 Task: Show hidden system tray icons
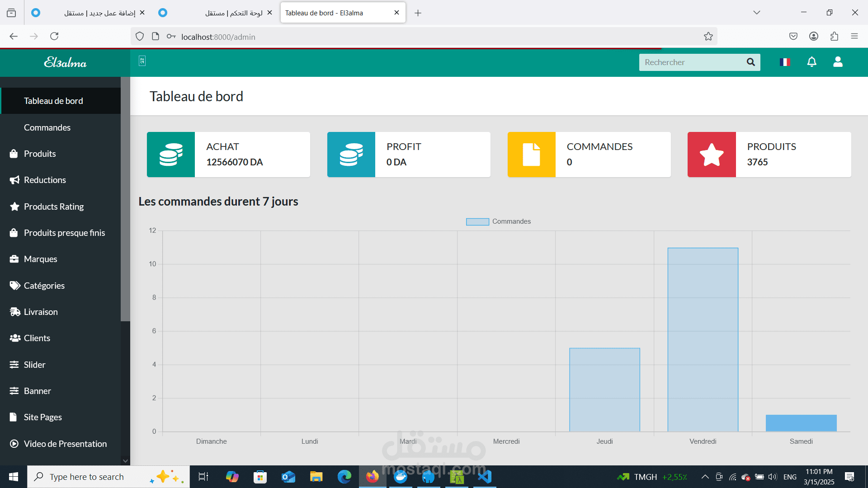(705, 477)
